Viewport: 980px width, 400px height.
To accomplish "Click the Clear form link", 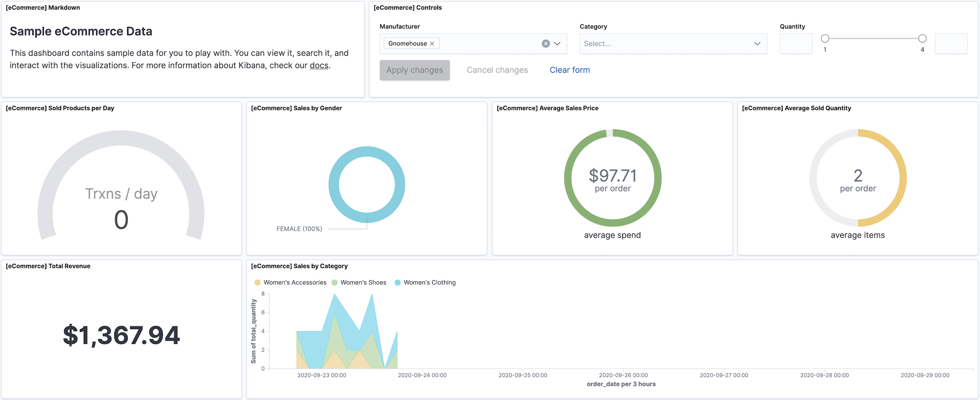I will pyautogui.click(x=570, y=70).
